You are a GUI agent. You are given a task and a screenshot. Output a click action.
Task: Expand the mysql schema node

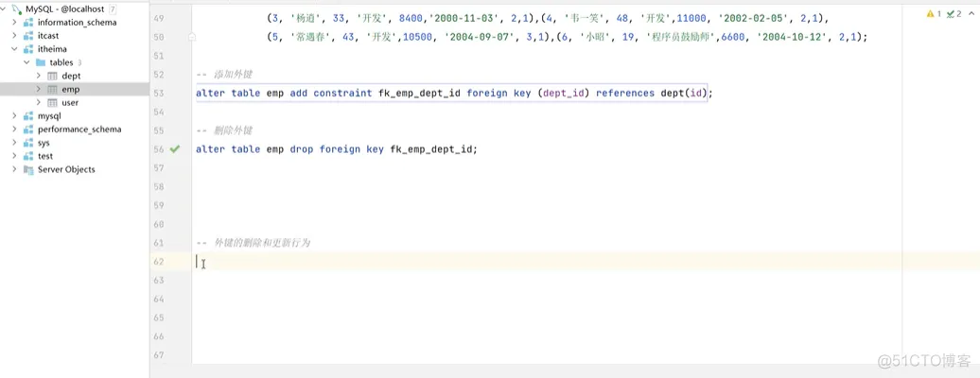14,116
